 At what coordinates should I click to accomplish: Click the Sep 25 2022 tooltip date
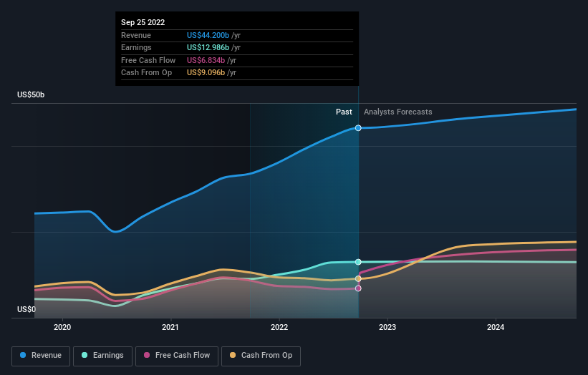pyautogui.click(x=143, y=22)
